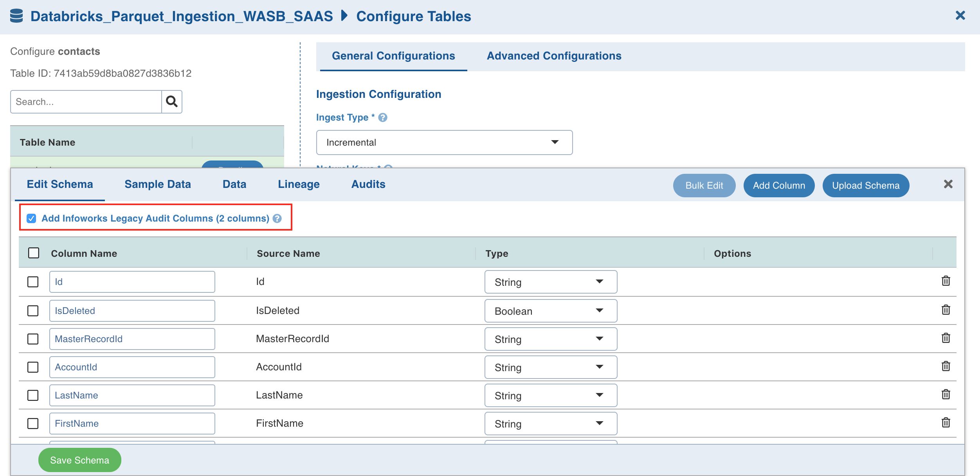Edit the Id column name field
The image size is (980, 476).
[132, 282]
